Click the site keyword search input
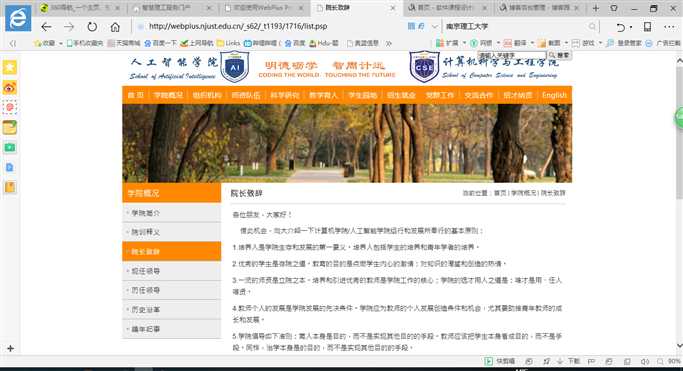 point(511,55)
